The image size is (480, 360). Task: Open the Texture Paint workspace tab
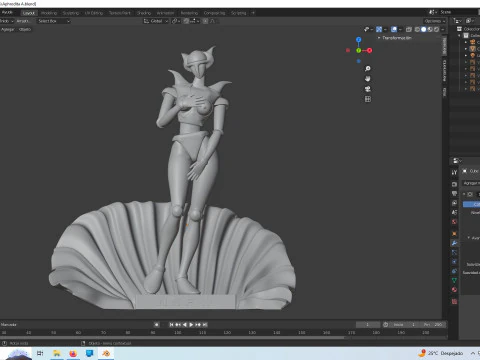click(x=120, y=13)
